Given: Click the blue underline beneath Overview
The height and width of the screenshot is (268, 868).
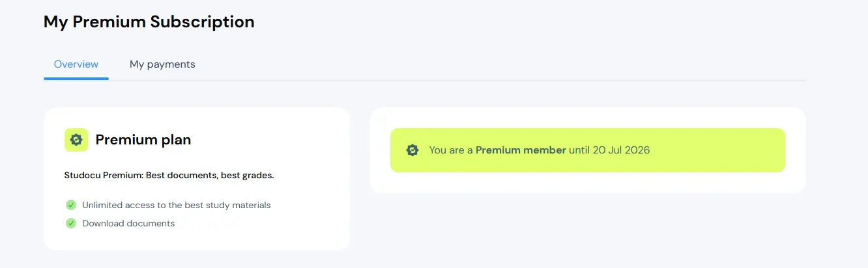Looking at the screenshot, I should point(76,79).
